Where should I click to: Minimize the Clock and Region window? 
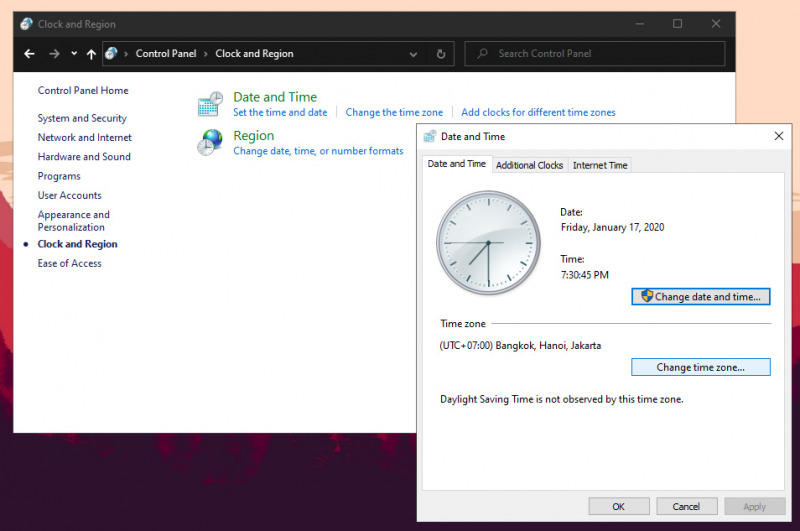pos(640,23)
